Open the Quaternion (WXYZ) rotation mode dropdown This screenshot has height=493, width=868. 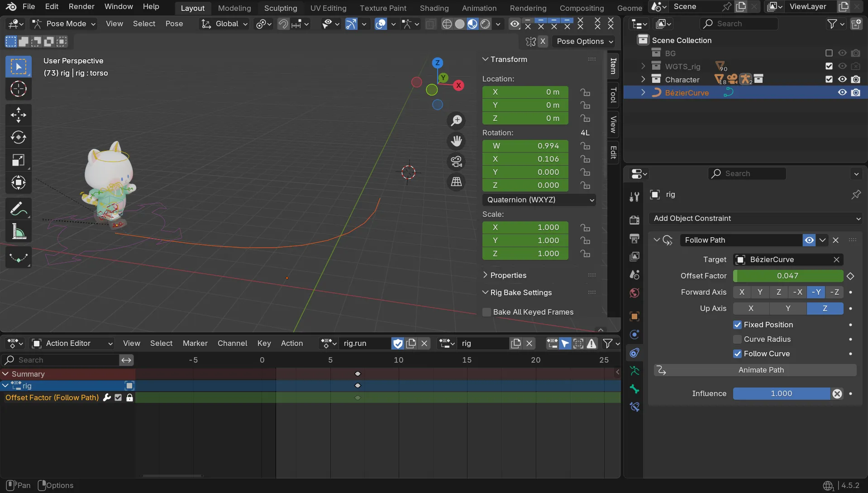(x=539, y=200)
